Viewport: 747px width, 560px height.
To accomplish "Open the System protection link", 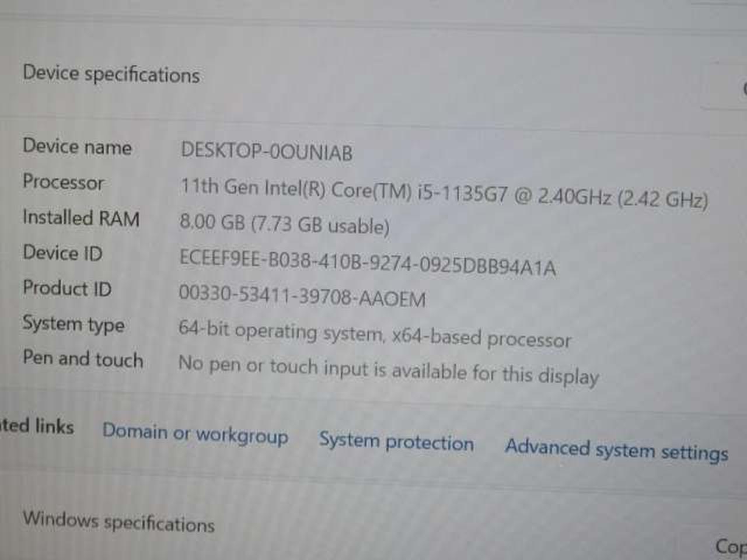I will (396, 442).
